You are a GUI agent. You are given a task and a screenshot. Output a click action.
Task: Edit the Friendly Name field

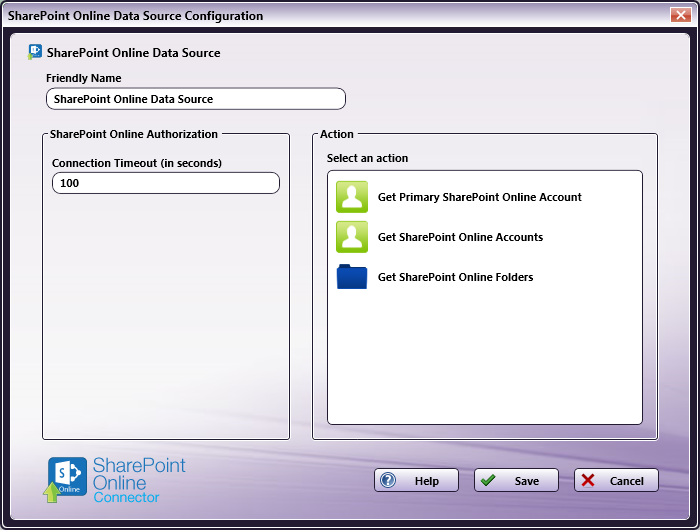[x=196, y=99]
